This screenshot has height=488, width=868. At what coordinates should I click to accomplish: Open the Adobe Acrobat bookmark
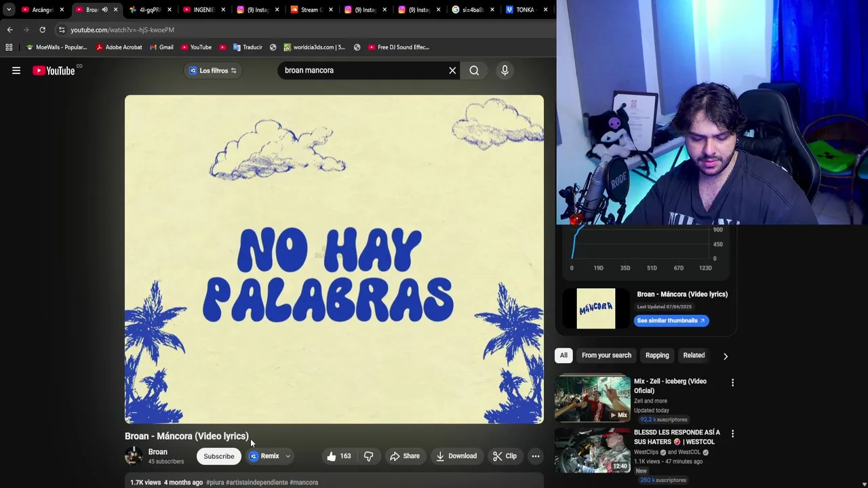pos(119,47)
